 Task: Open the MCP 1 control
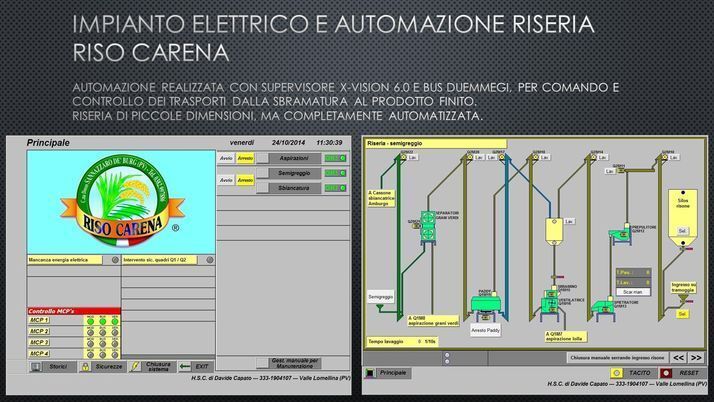point(39,320)
